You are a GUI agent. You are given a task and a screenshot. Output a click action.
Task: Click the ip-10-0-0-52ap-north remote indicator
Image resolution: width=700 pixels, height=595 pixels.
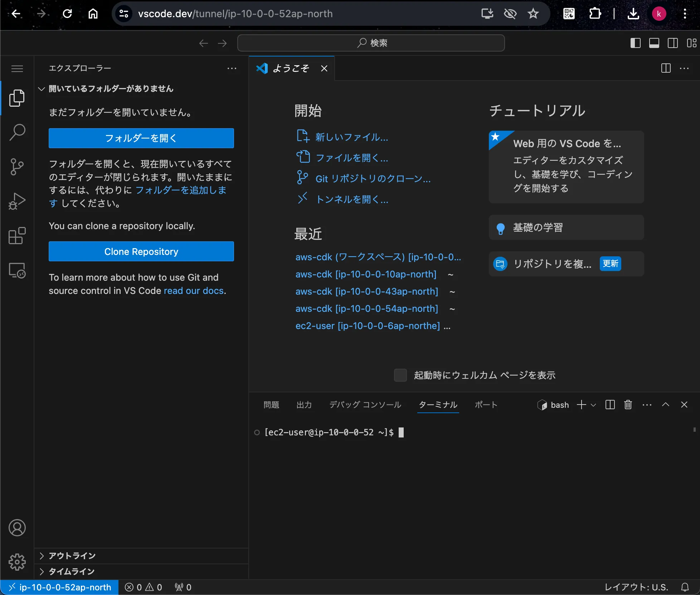click(59, 587)
